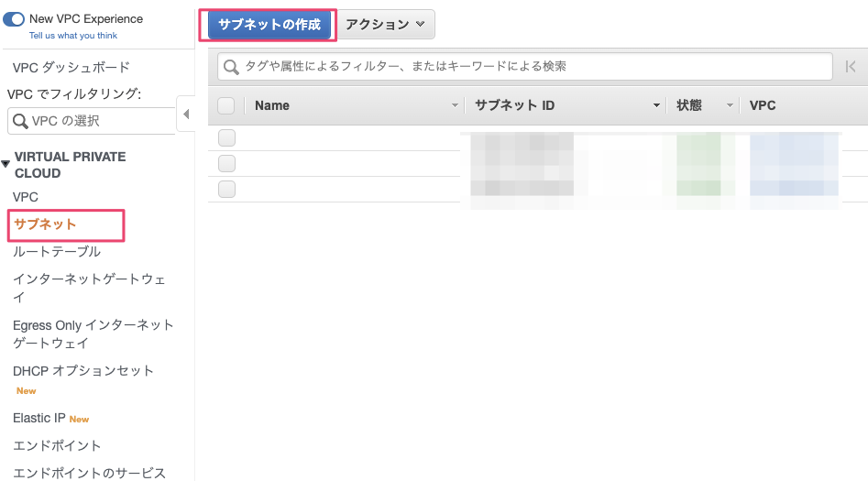Viewport: 868px width, 481px height.
Task: Open the サブネット ID column sort arrow
Action: [656, 106]
